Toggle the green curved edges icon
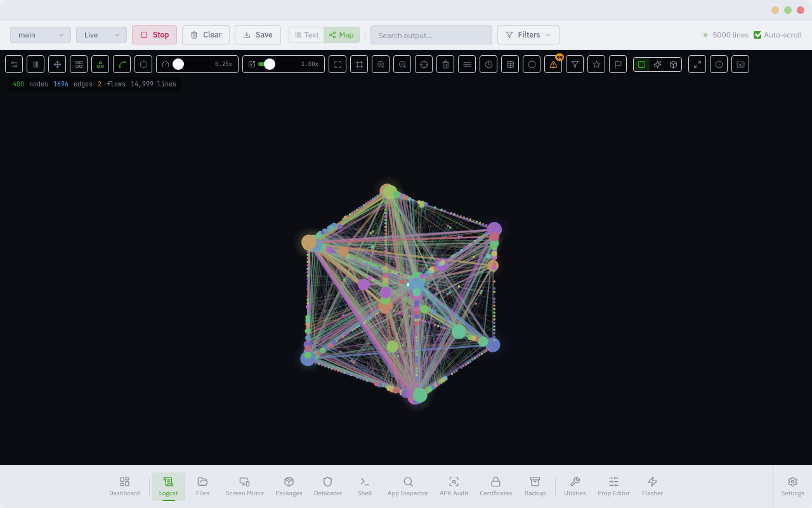This screenshot has height=508, width=812. [122, 64]
